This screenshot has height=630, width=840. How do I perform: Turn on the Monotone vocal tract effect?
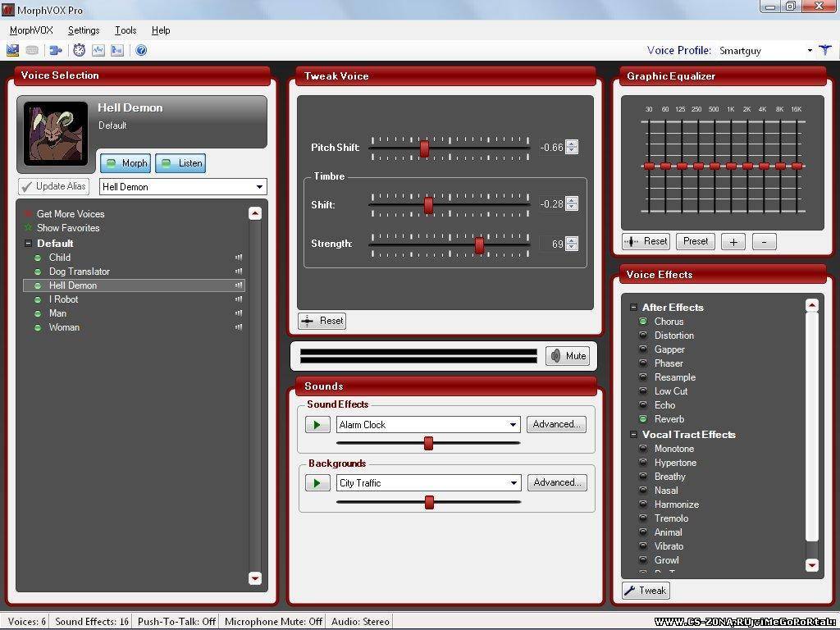[x=643, y=449]
